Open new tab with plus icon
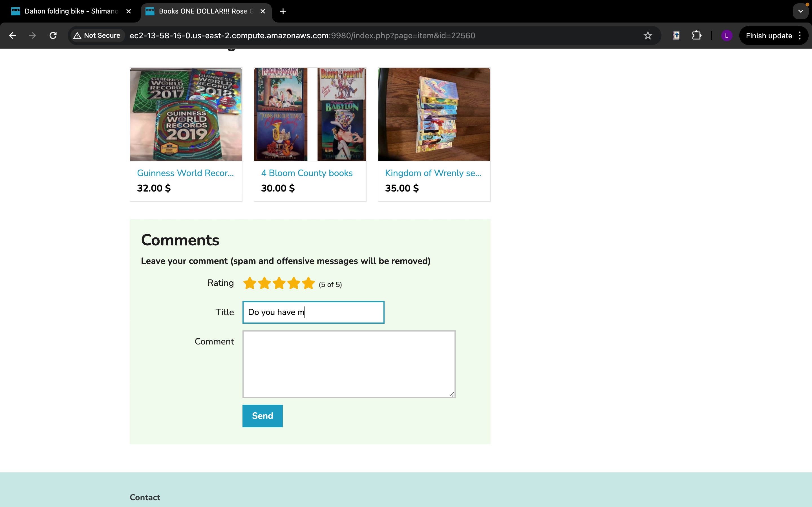This screenshot has height=507, width=812. [283, 11]
